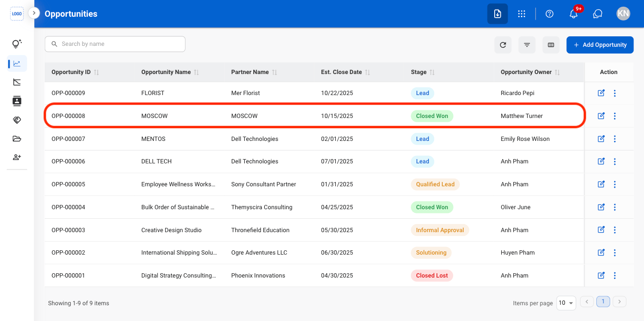The image size is (644, 321).
Task: Open notifications bell with 9+ badge
Action: click(x=574, y=14)
